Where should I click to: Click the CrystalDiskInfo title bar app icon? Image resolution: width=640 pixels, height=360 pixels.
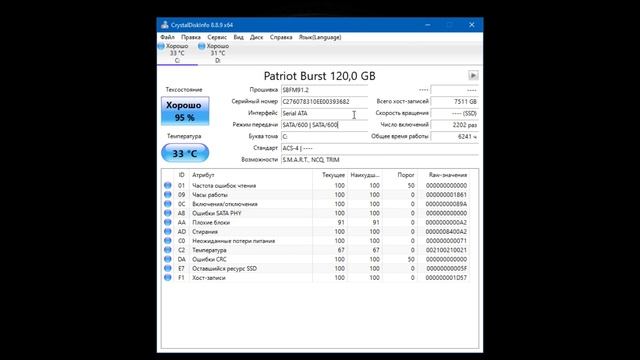(164, 25)
